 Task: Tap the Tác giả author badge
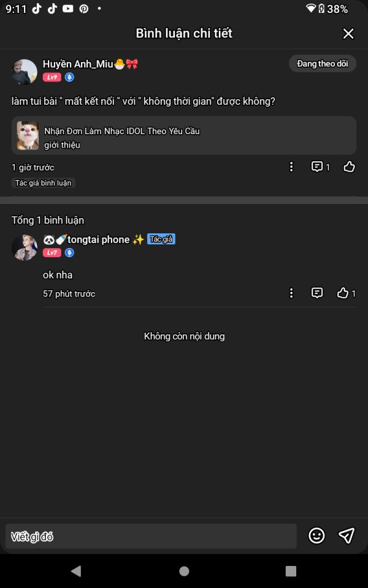tap(161, 239)
